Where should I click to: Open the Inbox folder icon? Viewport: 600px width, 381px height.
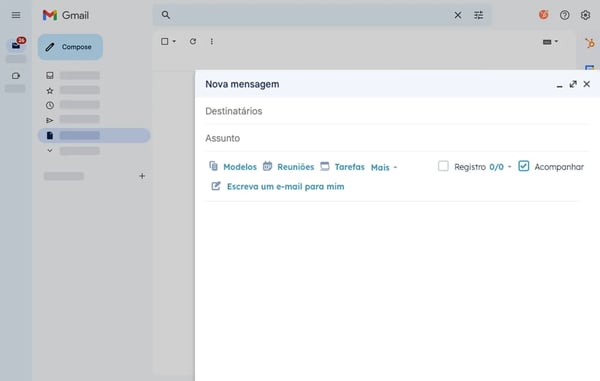coord(50,75)
